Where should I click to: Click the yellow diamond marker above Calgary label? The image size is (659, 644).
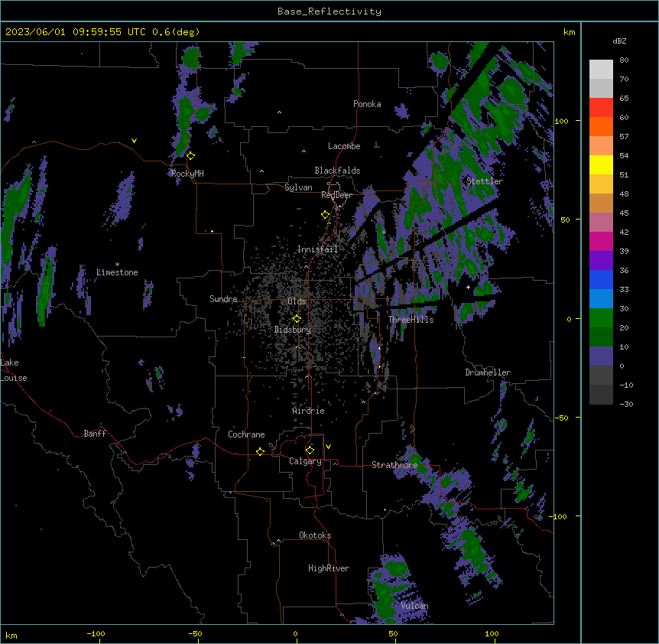(310, 450)
